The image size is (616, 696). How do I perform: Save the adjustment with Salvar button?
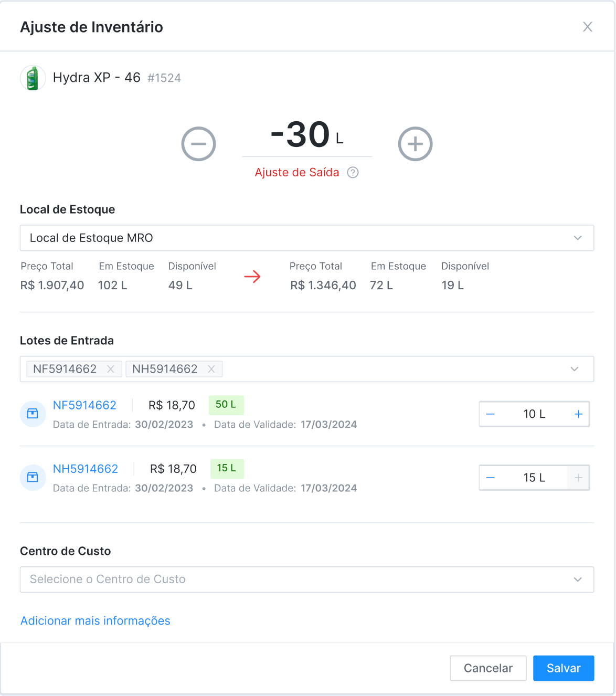[563, 668]
